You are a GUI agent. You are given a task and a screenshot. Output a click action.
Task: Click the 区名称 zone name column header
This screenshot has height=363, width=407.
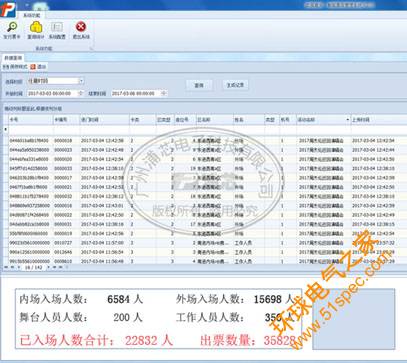(214, 120)
